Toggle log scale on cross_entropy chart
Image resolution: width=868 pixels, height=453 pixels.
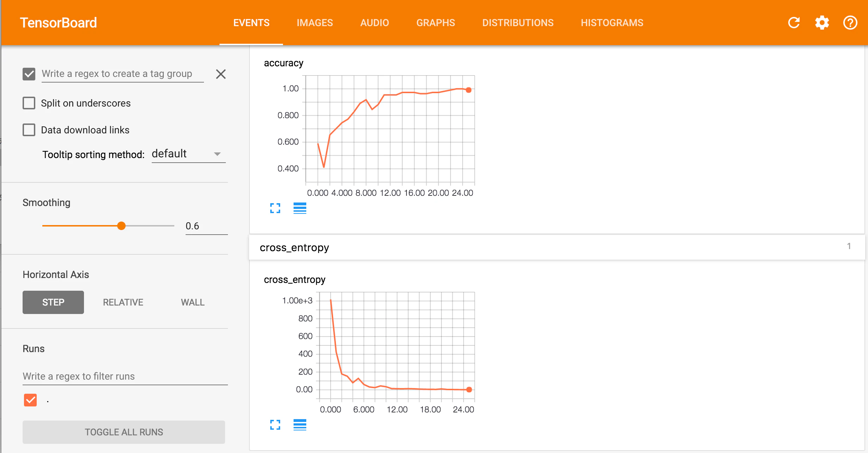point(300,425)
